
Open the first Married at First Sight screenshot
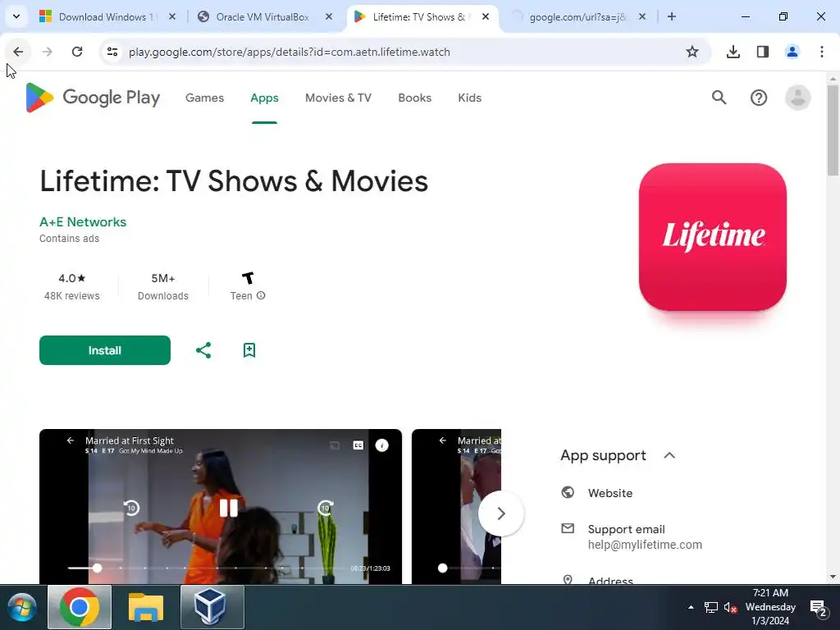[x=220, y=506]
